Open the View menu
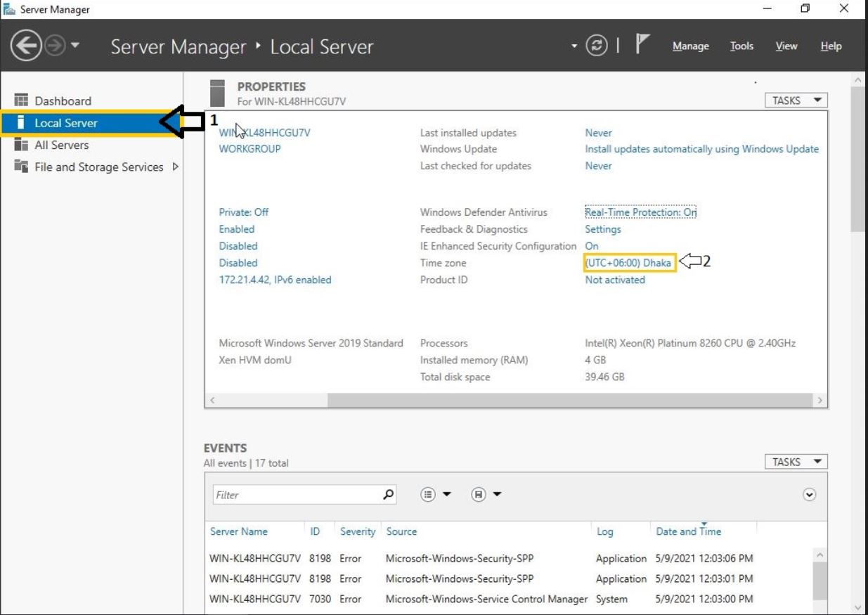 click(x=786, y=46)
